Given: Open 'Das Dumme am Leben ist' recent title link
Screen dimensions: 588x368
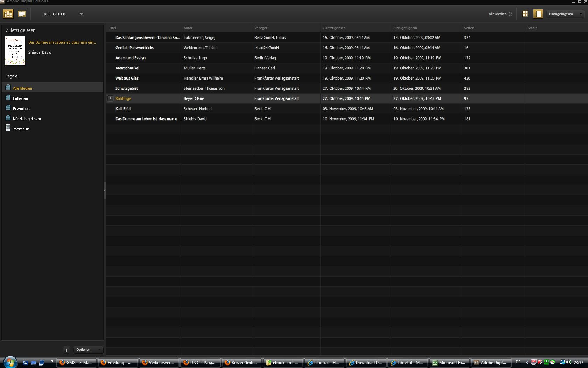Looking at the screenshot, I should (62, 42).
